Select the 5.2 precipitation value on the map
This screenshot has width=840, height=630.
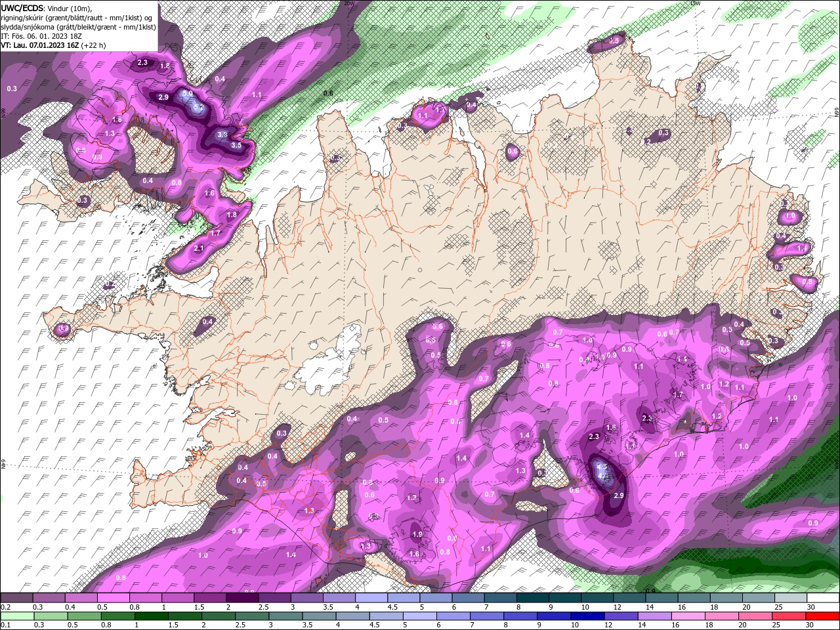199,107
